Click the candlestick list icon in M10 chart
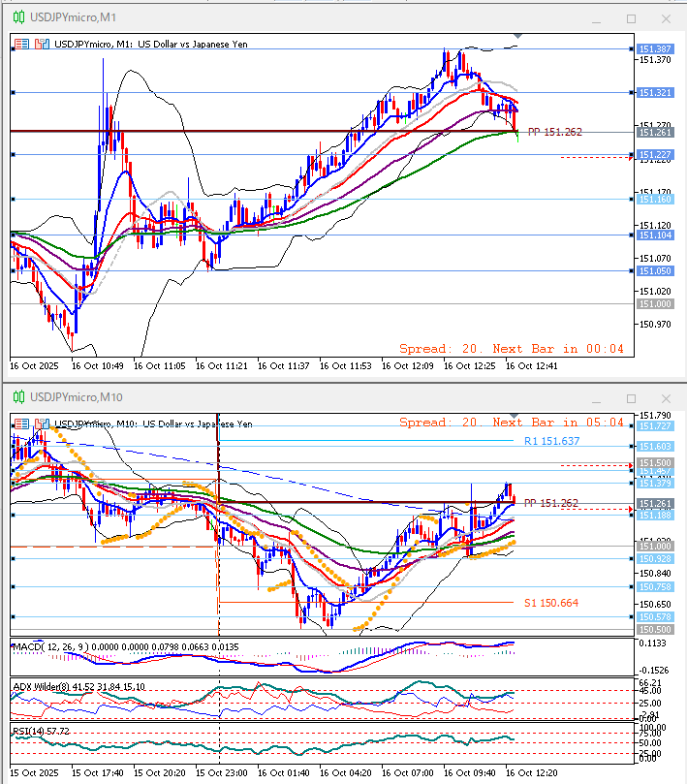Image resolution: width=687 pixels, height=784 pixels. tap(41, 423)
